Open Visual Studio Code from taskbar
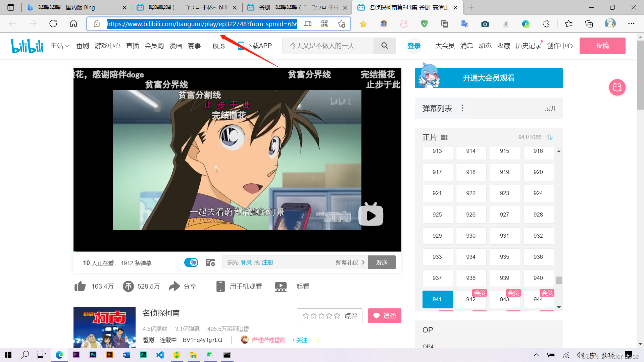The image size is (644, 362). 160,355
